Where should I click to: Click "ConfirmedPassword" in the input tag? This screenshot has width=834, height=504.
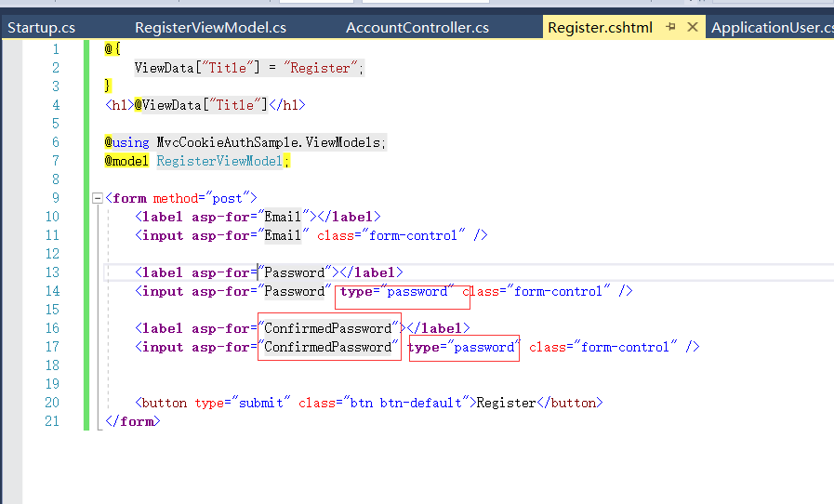point(328,348)
